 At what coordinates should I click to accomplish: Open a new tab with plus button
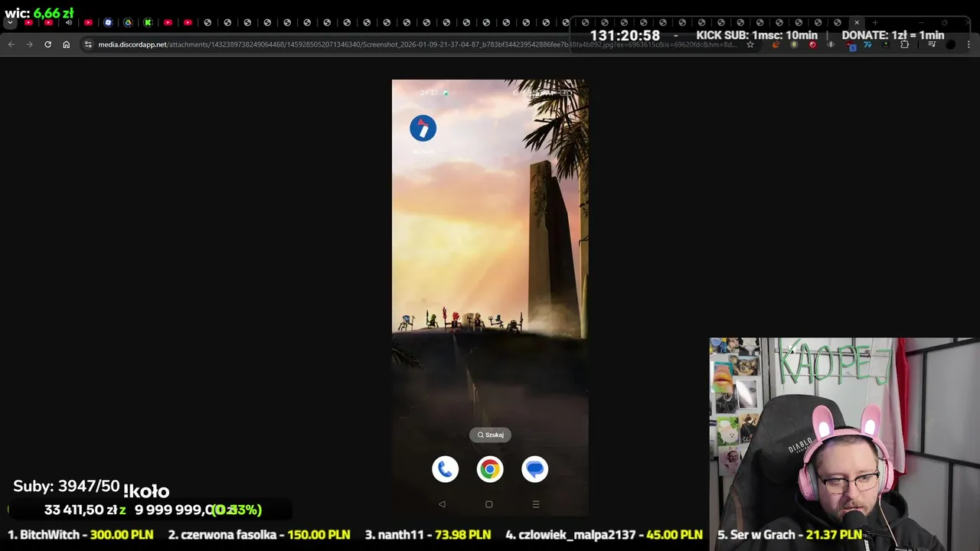[875, 22]
